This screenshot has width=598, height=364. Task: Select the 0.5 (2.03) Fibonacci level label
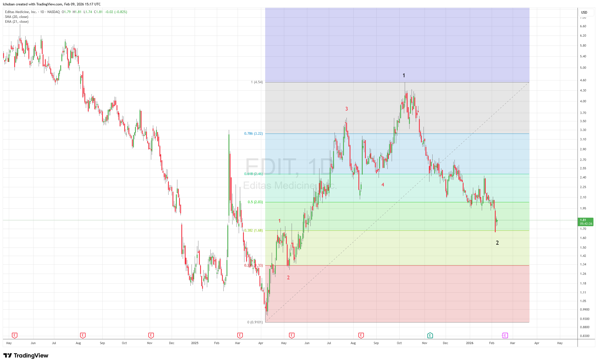(x=255, y=202)
